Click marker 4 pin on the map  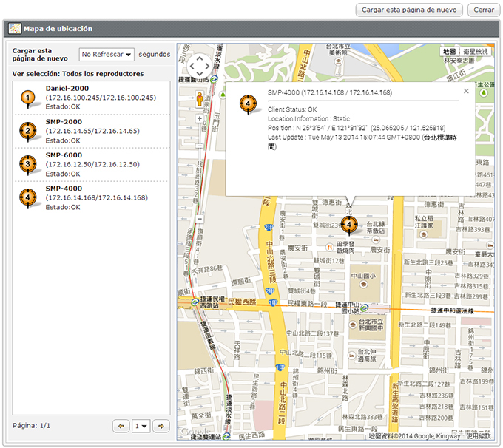[x=350, y=223]
